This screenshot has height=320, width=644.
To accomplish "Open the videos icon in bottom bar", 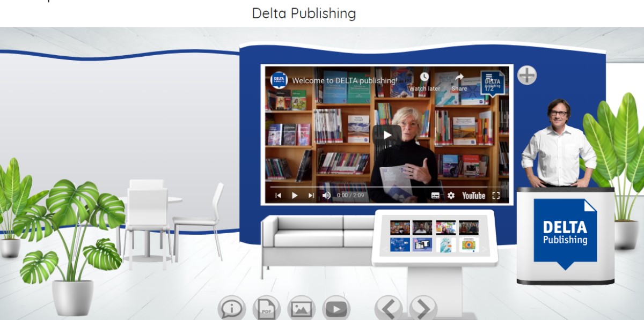I will point(336,309).
